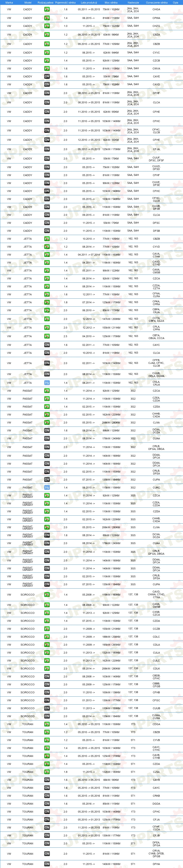Click the PB icon in the Scirocco CDLC row
Screen dimensions: 183x868
click(x=47, y=637)
